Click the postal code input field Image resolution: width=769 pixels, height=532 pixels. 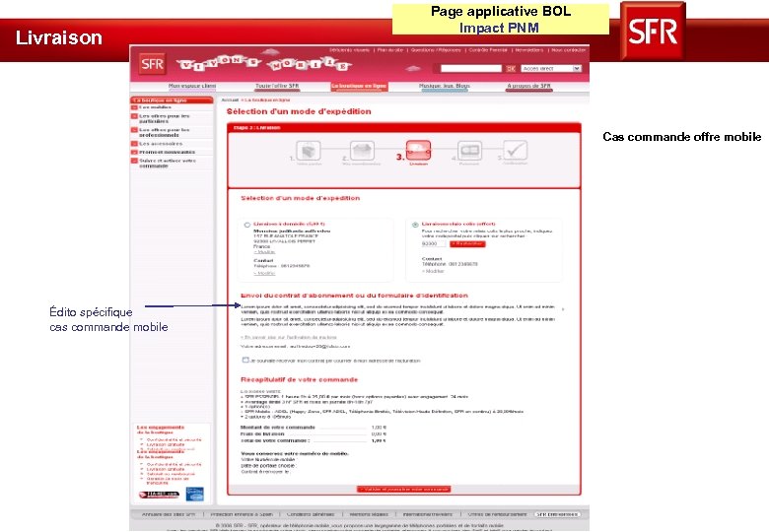point(434,244)
